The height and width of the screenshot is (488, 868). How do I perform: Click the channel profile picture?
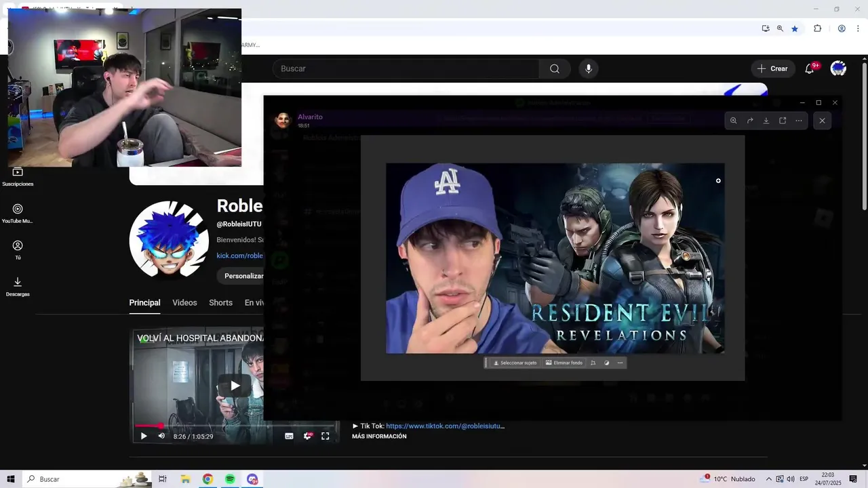point(169,239)
